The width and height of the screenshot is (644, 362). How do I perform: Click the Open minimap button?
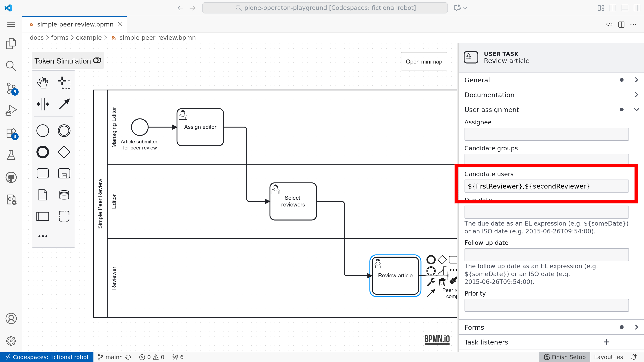pyautogui.click(x=424, y=61)
